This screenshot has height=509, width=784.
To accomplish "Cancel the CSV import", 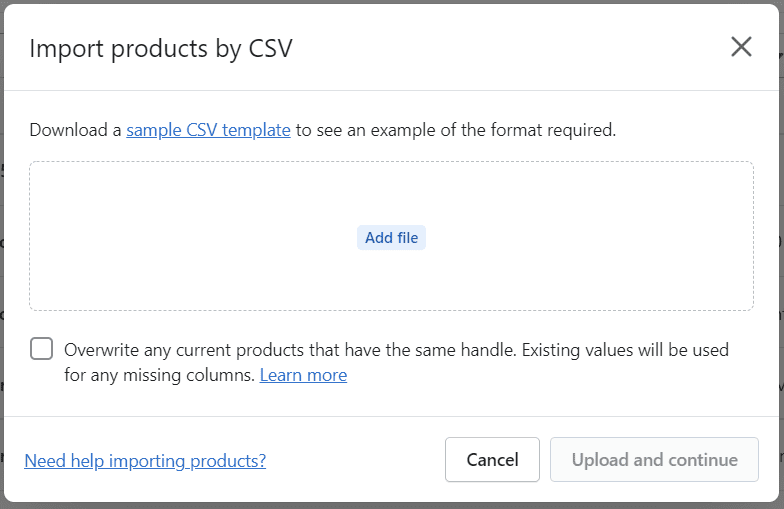I will [x=492, y=460].
